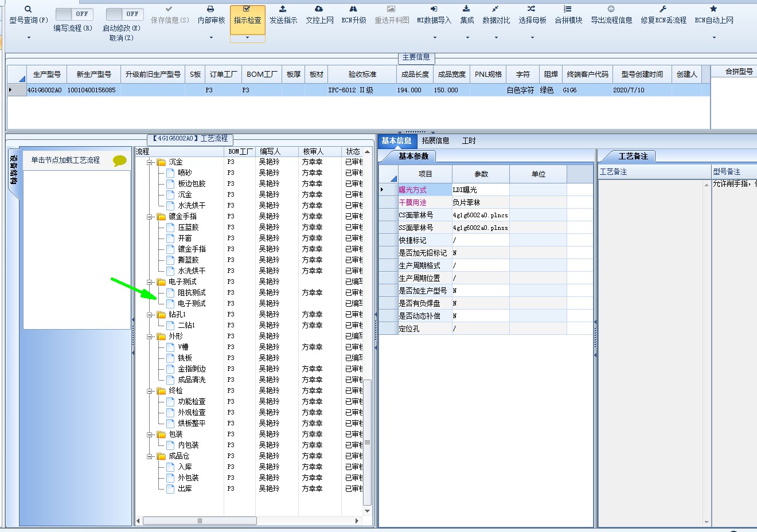Click the MI数据导入 import icon
757x532 pixels.
pos(434,9)
